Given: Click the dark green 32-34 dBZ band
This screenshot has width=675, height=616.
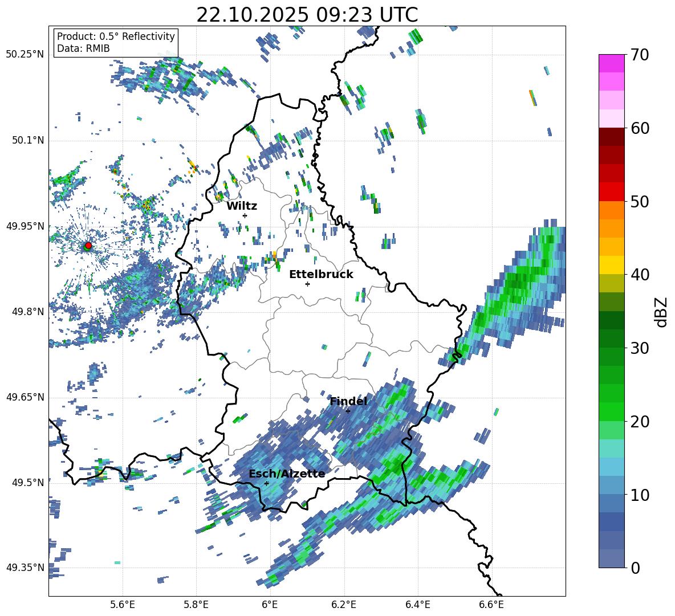Looking at the screenshot, I should pyautogui.click(x=611, y=320).
